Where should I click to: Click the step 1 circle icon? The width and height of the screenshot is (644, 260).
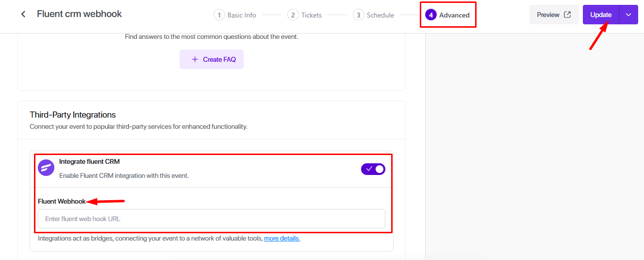point(219,15)
